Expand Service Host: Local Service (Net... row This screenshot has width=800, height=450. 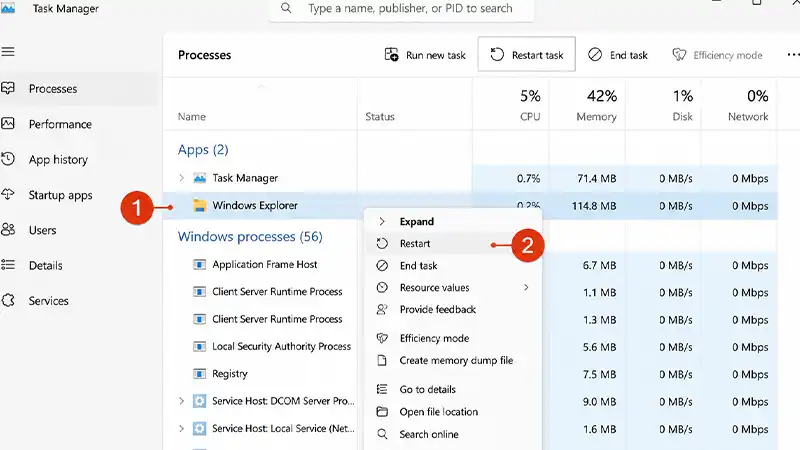[181, 428]
